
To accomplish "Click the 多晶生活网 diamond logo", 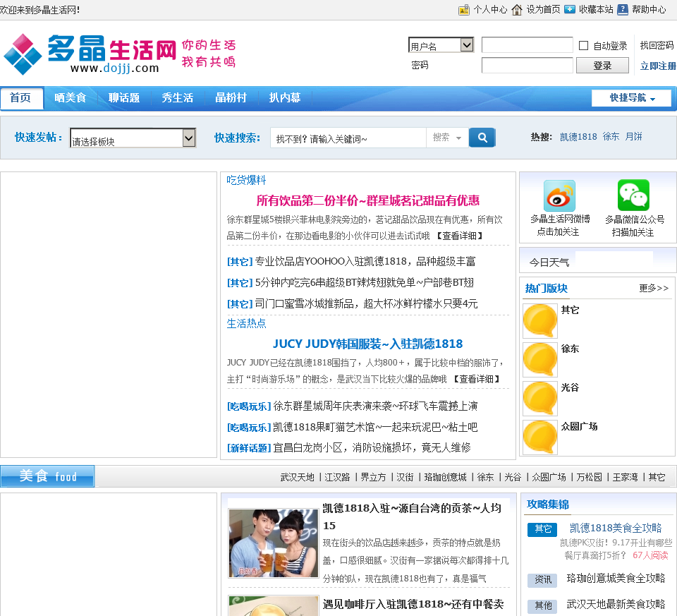I will pos(23,54).
